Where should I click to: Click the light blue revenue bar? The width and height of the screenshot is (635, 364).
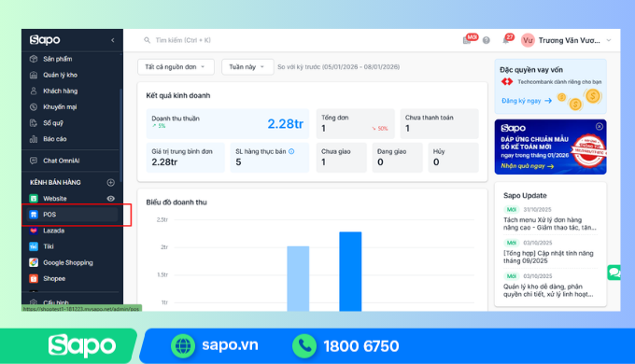(298, 278)
